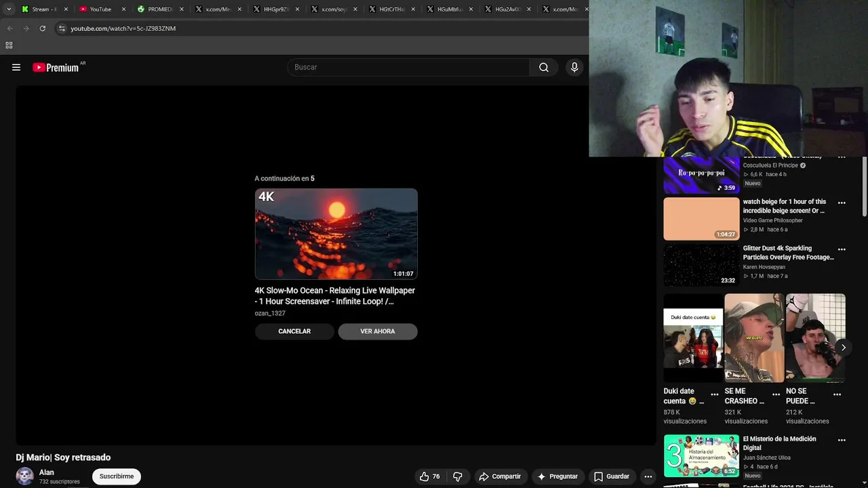Viewport: 868px width, 488px height.
Task: Open options for Duki date cuenta Short
Action: coord(715,394)
